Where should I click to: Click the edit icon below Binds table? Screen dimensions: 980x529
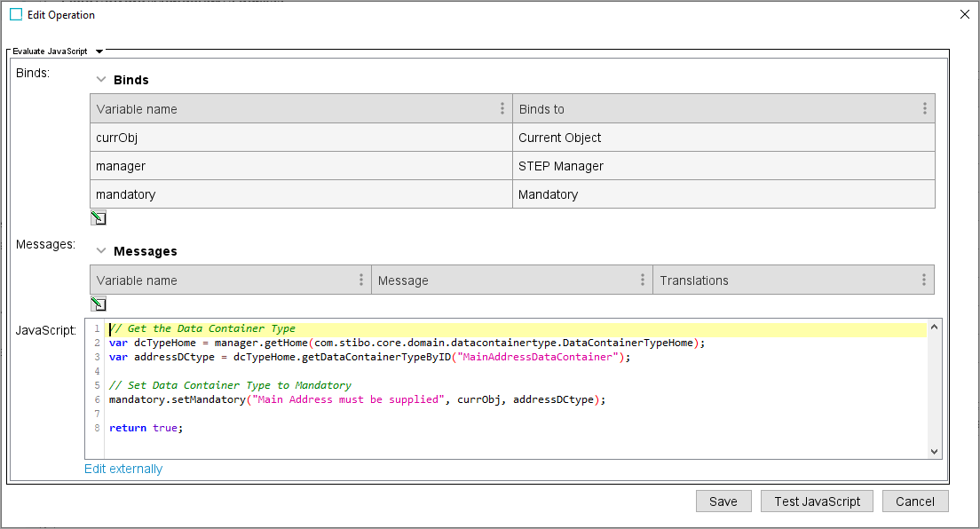click(x=99, y=218)
